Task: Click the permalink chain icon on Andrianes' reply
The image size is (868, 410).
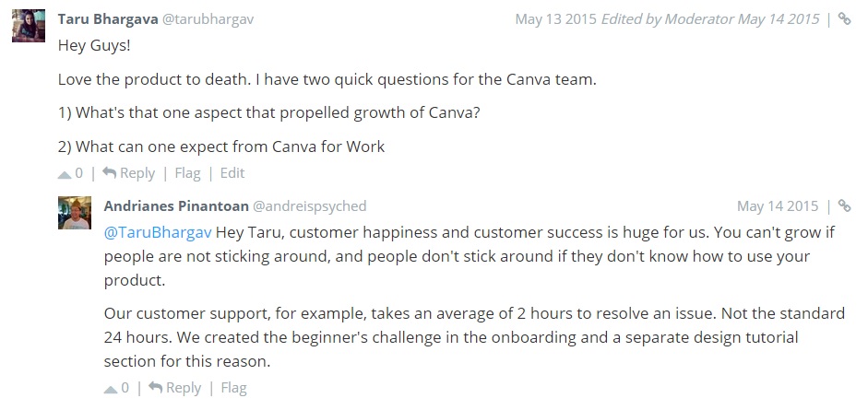Action: point(844,206)
